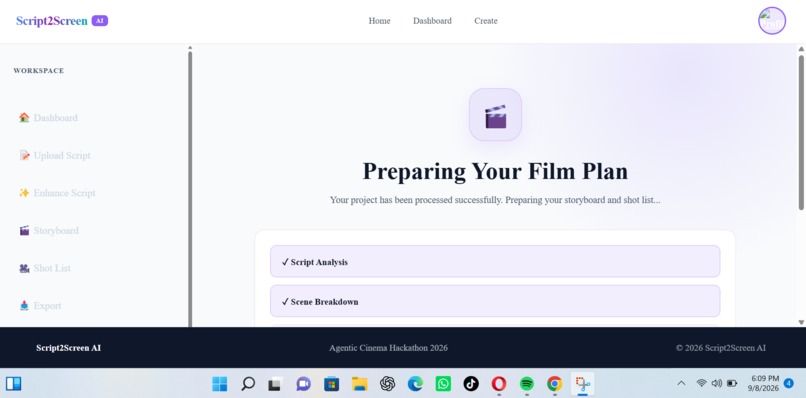Viewport: 806px width, 398px height.
Task: Click the page scroll down arrow
Action: pyautogui.click(x=801, y=322)
